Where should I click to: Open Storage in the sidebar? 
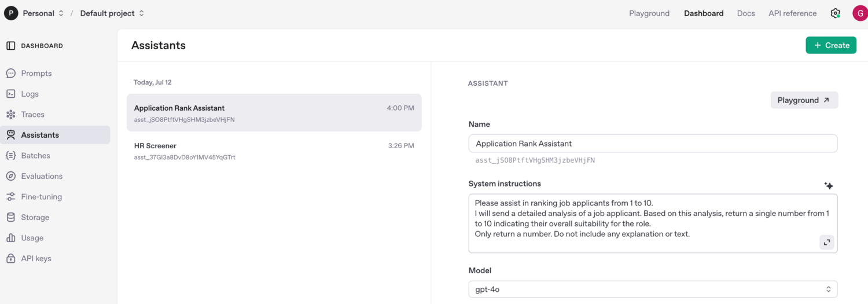(x=55, y=217)
